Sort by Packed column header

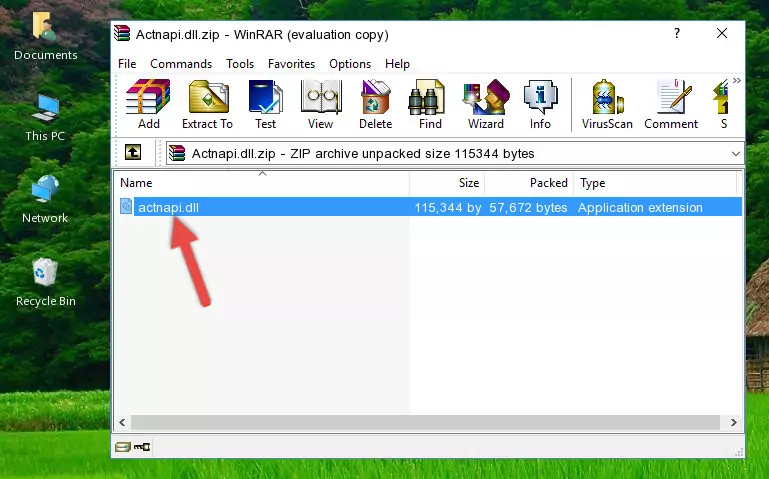[x=529, y=183]
